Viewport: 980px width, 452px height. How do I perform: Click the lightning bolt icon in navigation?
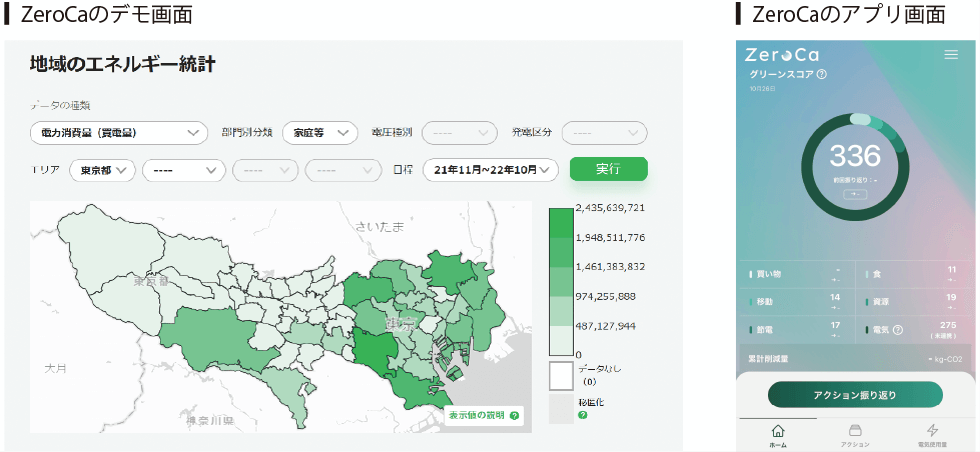click(x=932, y=430)
